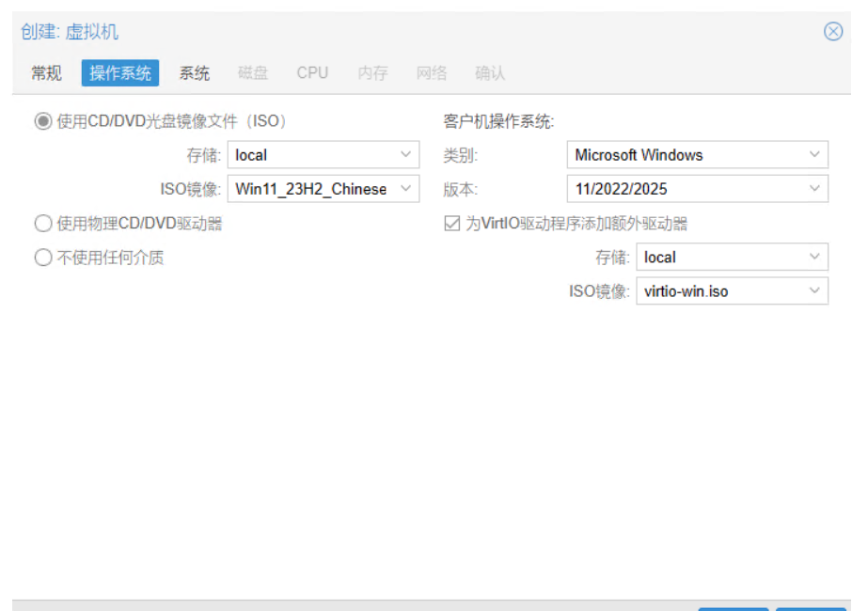Select the 操作系统 tab
Screen dimensions: 868x611
pos(120,73)
